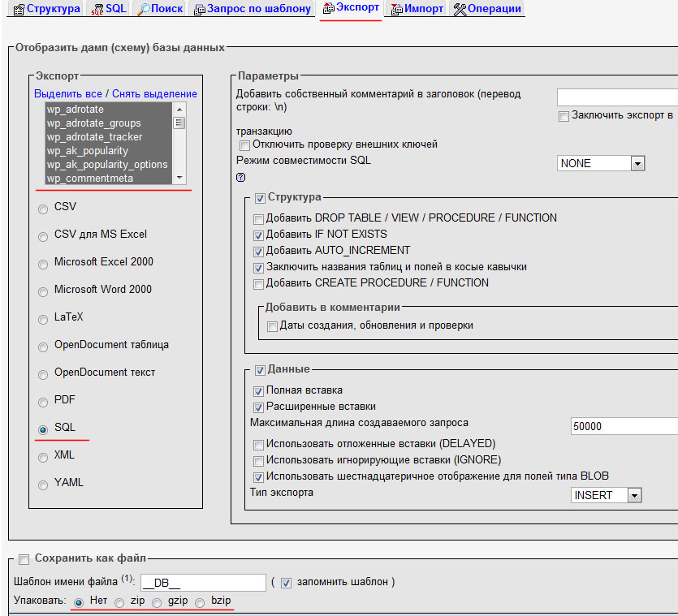Open SQL compatibility mode help icon
This screenshot has width=678, height=616.
(241, 177)
